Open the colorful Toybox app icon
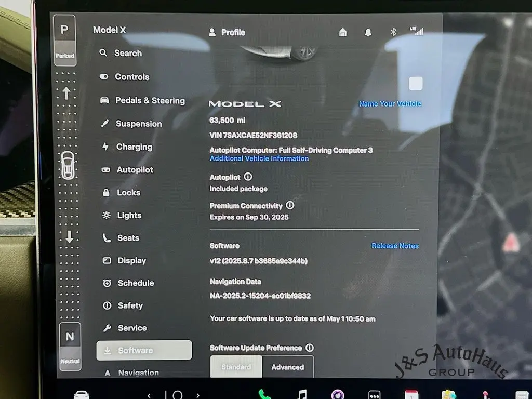Screen dimensions: 532x399 click(448, 394)
